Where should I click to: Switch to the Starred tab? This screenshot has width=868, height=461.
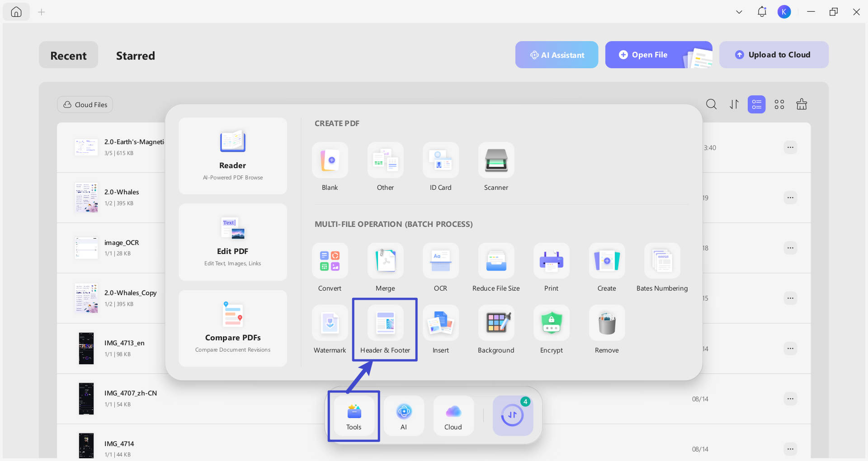pos(135,55)
